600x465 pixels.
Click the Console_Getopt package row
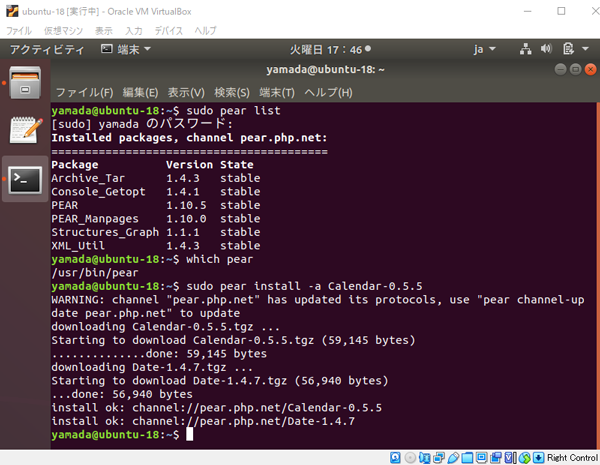(156, 192)
